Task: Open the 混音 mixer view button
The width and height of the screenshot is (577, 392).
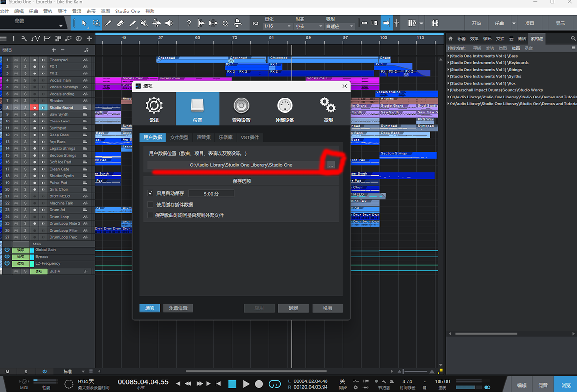Action: 543,385
